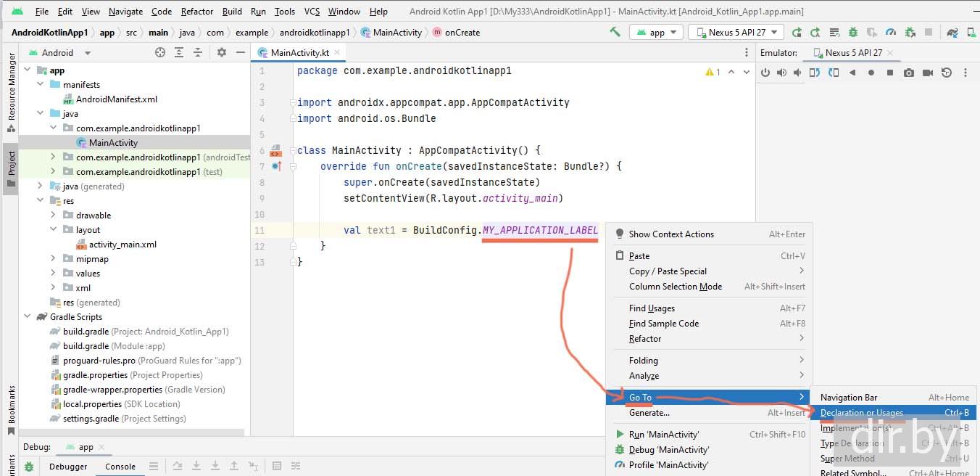This screenshot has width=980, height=476.
Task: Switch to the Debugger tab
Action: 68,467
